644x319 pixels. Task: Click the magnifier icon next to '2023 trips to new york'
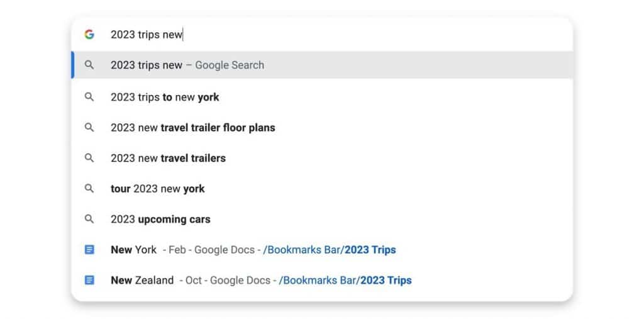(89, 97)
